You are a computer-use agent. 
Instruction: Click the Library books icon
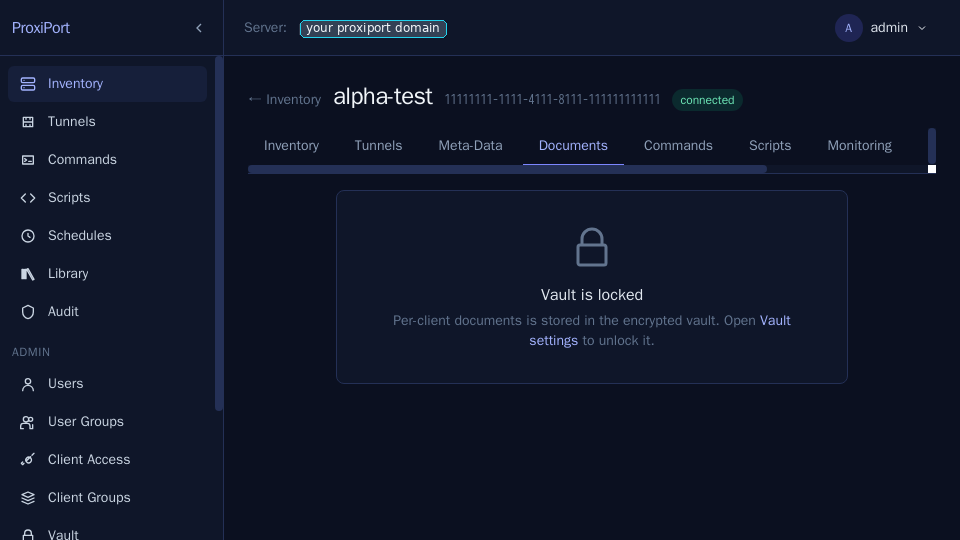pyautogui.click(x=28, y=274)
